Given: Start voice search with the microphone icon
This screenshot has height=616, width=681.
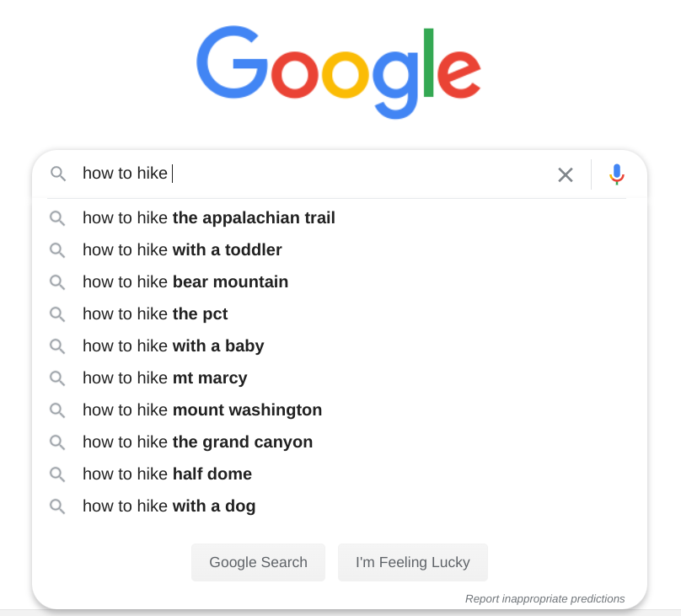Looking at the screenshot, I should point(616,174).
